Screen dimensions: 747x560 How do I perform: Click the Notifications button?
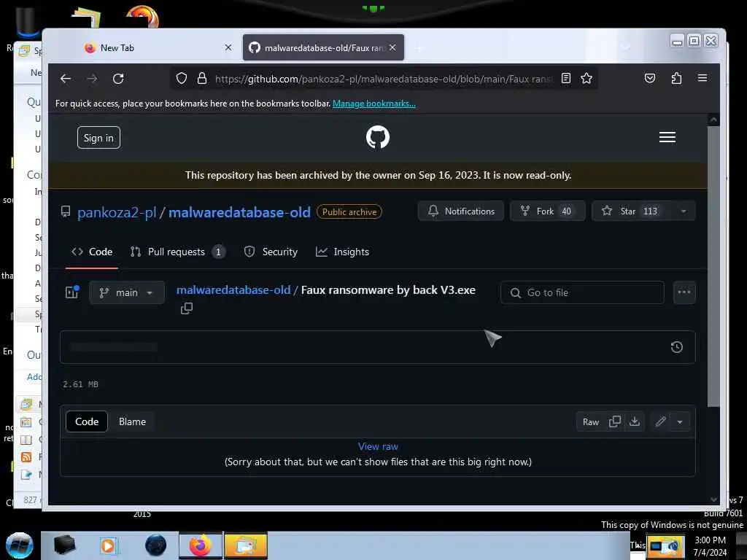tap(461, 211)
